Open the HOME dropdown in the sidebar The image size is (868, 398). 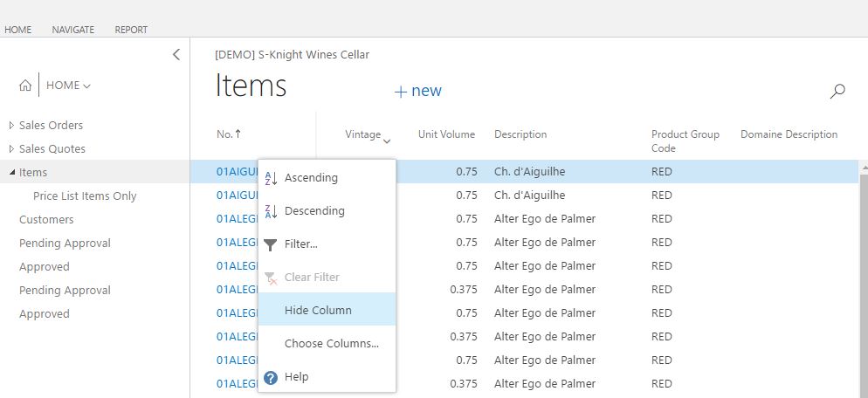[x=69, y=86]
